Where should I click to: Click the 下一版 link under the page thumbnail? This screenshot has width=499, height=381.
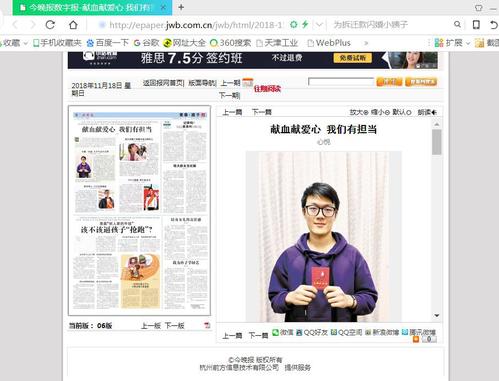(175, 325)
